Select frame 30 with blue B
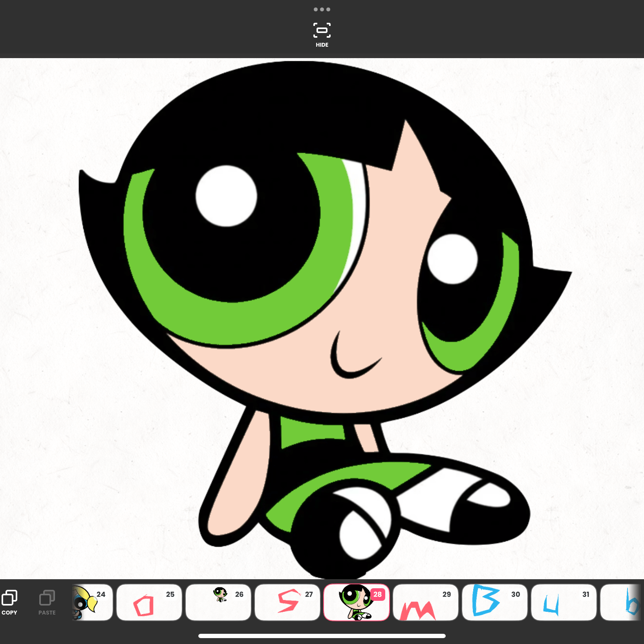This screenshot has width=644, height=644. (495, 602)
